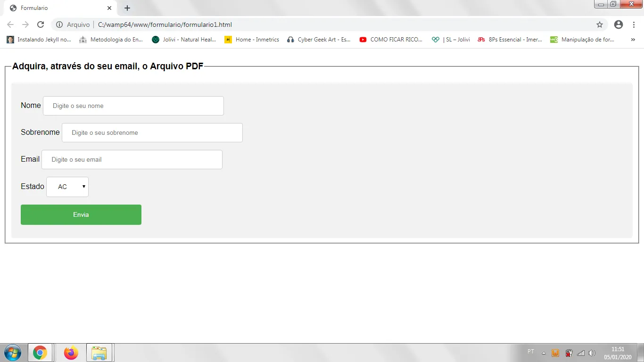
Task: Click the Email input field
Action: [132, 159]
